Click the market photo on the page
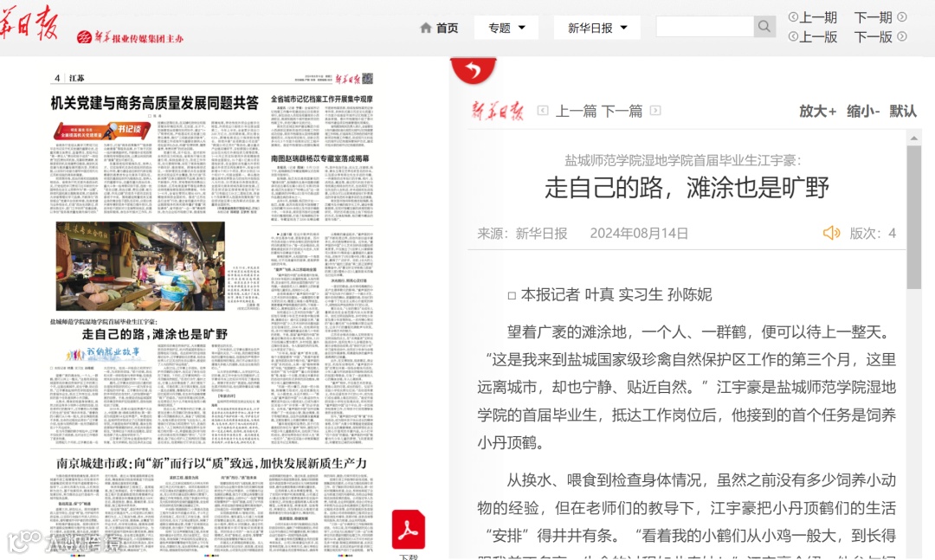Viewport: 935px width, 560px height. pyautogui.click(x=141, y=266)
